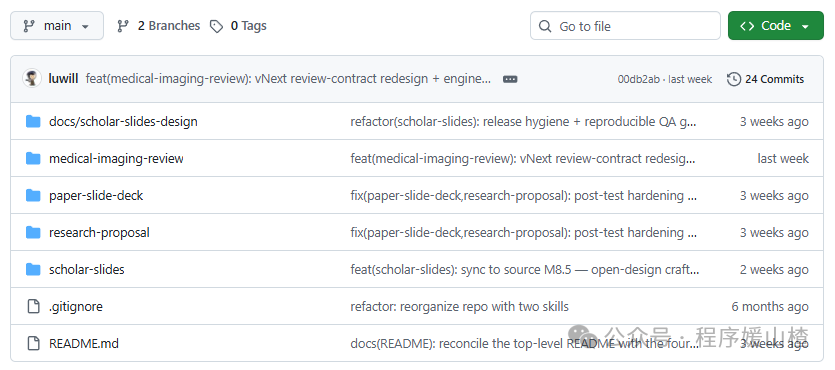
Task: Open commit refactor(scholar-slides): release hygiene
Action: (x=523, y=121)
